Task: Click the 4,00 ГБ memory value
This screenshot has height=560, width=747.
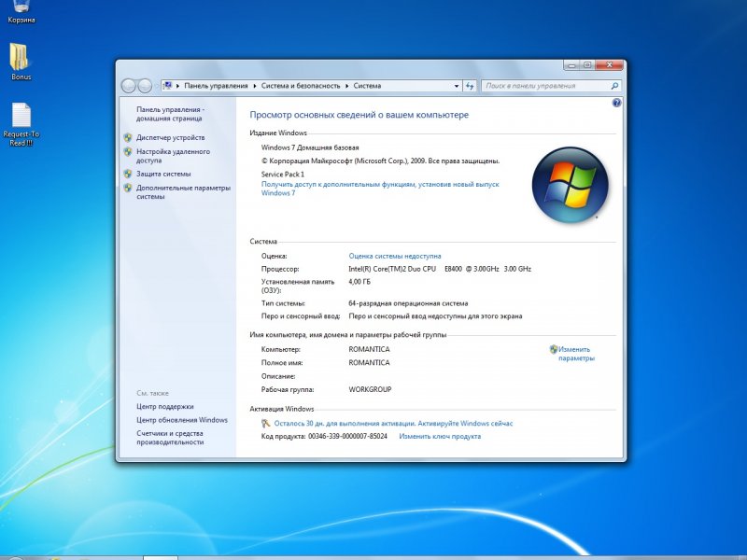Action: [359, 282]
